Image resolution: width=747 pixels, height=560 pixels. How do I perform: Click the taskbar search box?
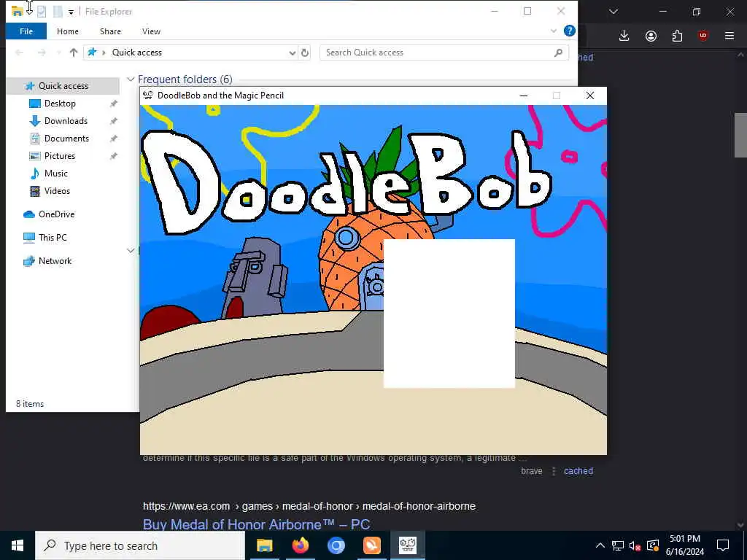point(140,545)
